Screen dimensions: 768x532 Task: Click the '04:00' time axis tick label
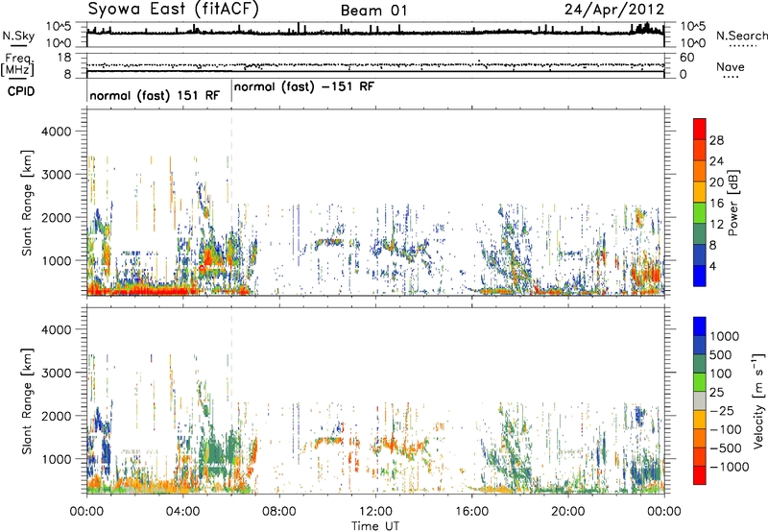pos(183,512)
